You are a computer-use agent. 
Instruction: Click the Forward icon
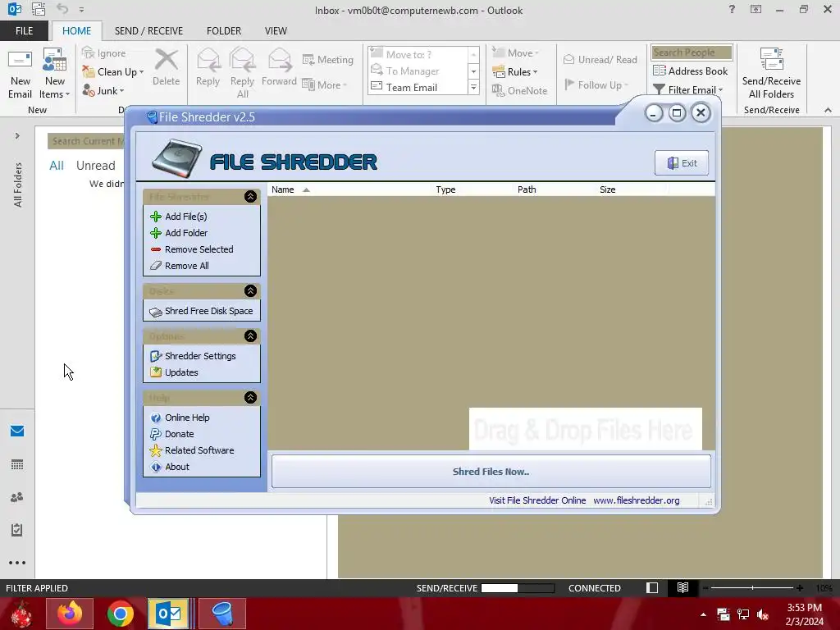point(279,67)
